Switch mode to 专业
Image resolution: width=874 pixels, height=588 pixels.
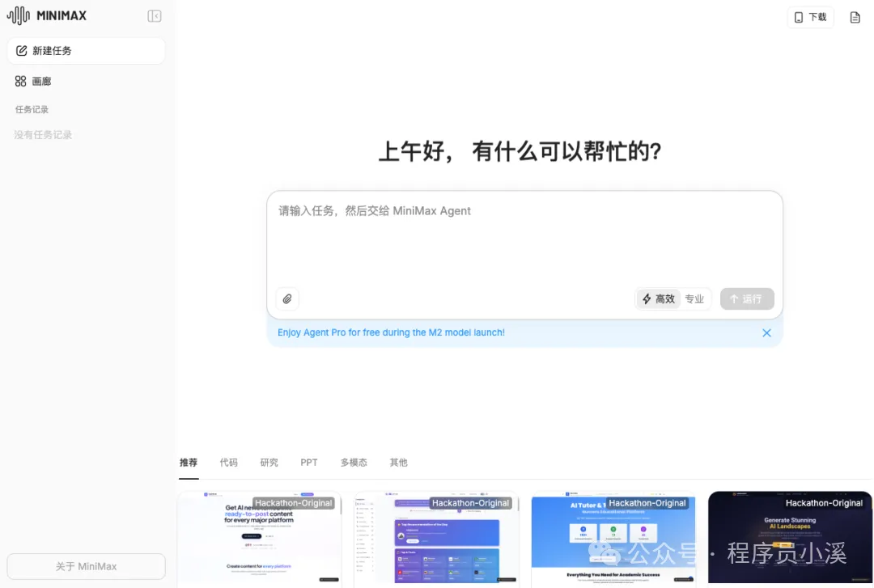(694, 298)
